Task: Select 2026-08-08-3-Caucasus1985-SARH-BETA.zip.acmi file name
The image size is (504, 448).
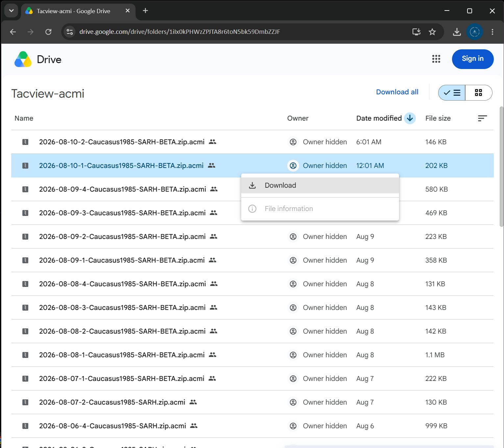Action: (122, 308)
